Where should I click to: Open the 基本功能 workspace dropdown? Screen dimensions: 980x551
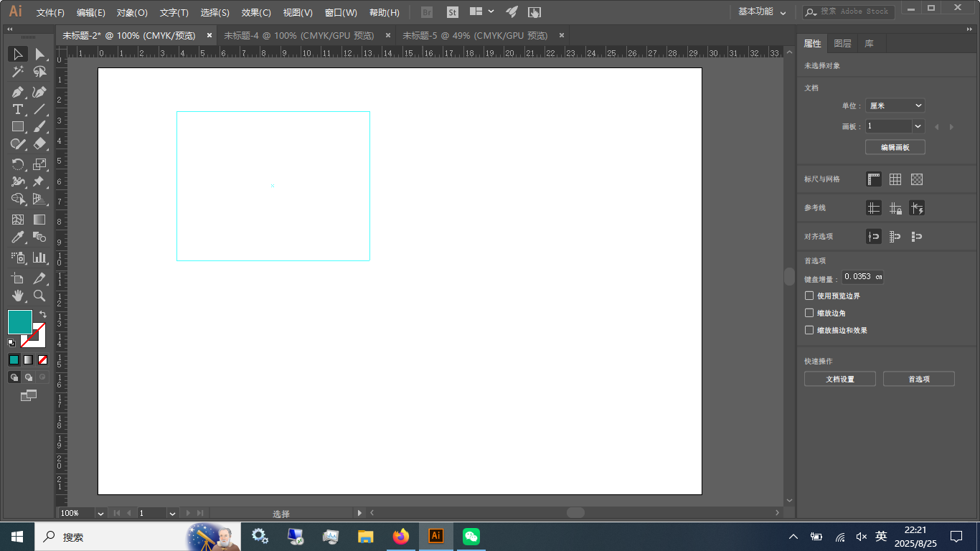coord(762,12)
